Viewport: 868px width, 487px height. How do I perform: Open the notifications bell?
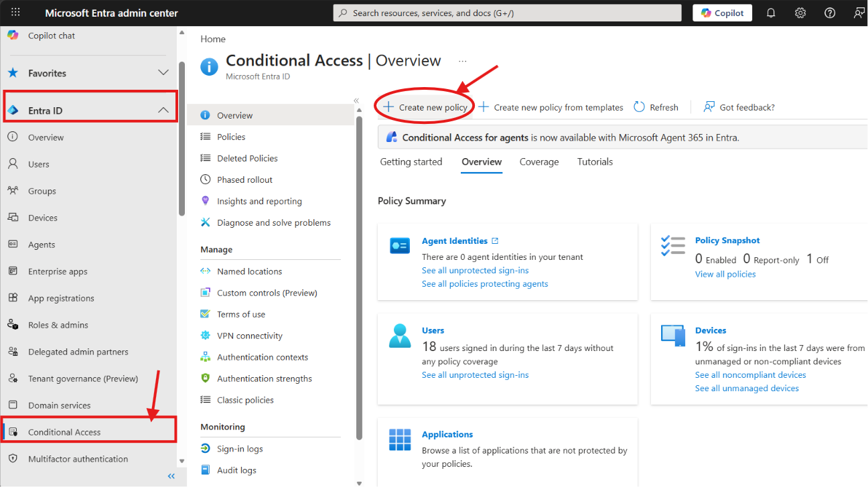point(771,13)
